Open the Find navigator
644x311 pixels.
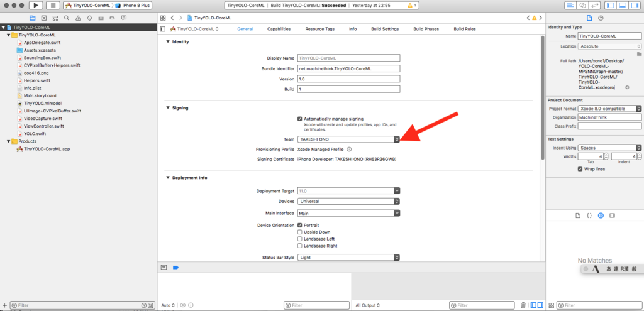pyautogui.click(x=67, y=18)
